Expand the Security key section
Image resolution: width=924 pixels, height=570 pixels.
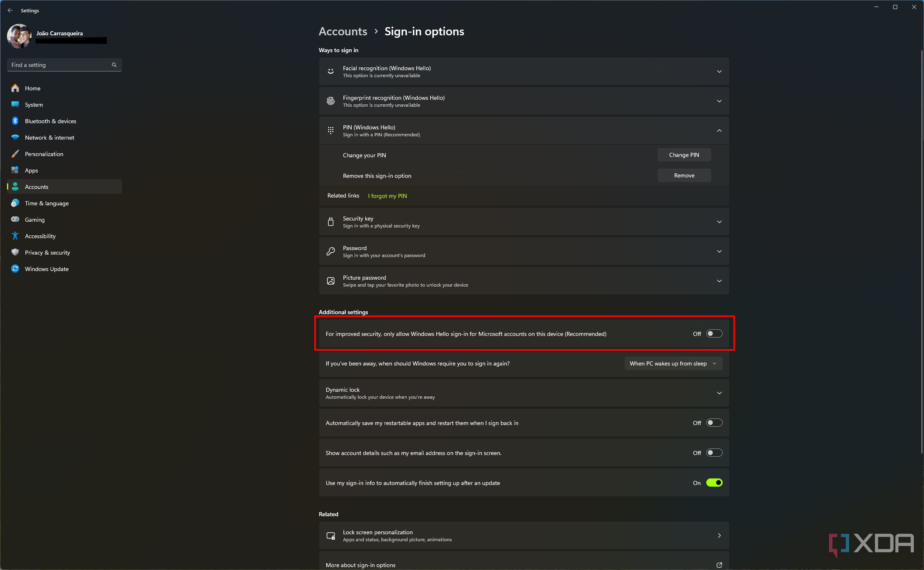click(524, 222)
